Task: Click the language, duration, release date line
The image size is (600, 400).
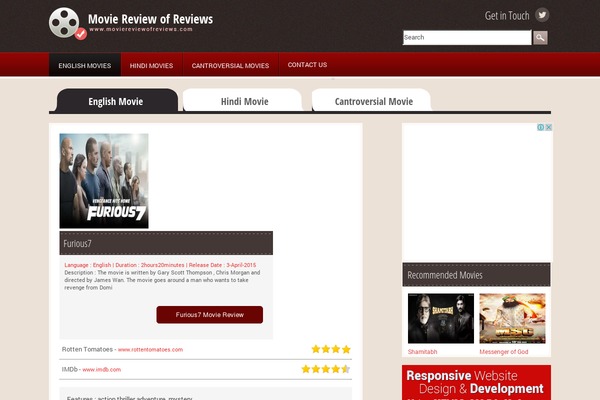Action: click(160, 265)
